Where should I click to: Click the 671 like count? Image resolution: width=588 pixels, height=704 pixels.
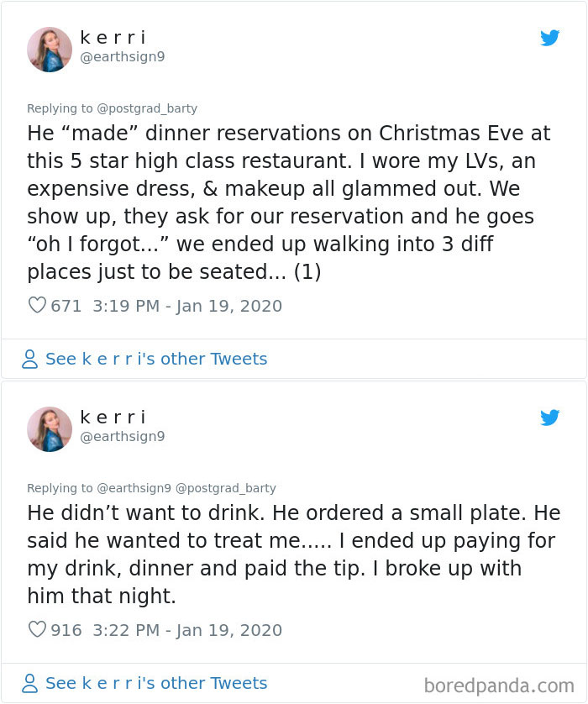pos(65,306)
